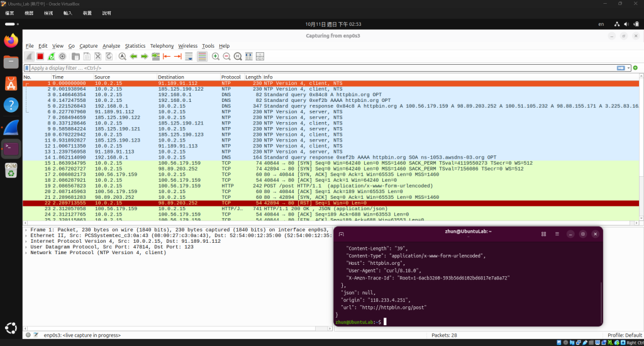Expand the Frame 1 details row

[26, 230]
